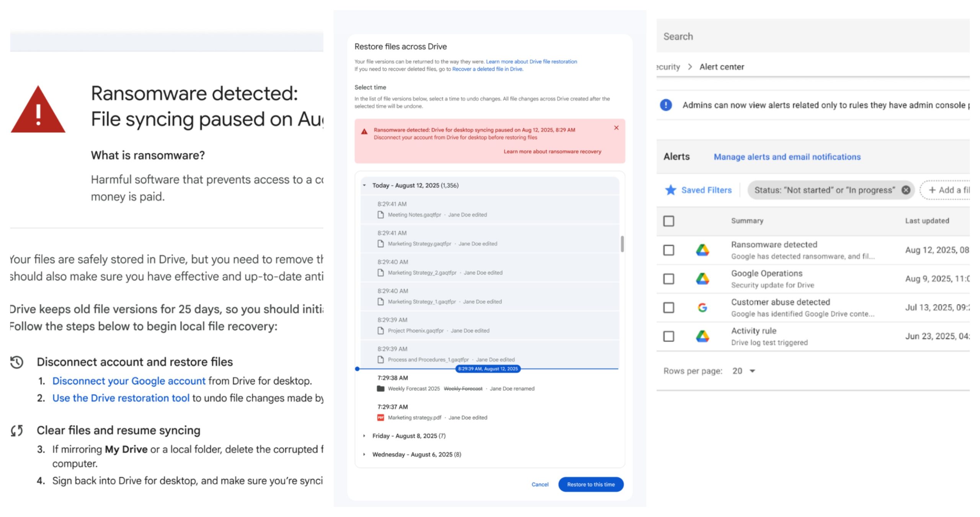Click the Weekly Forecast 2025 folder icon
Viewport: 980px width, 517px height.
click(x=380, y=388)
